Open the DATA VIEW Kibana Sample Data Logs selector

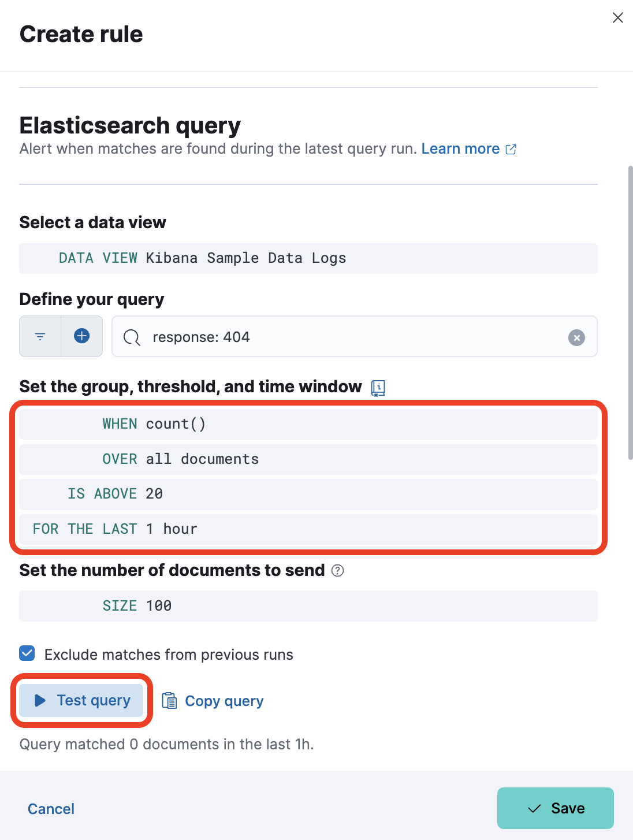tap(308, 258)
